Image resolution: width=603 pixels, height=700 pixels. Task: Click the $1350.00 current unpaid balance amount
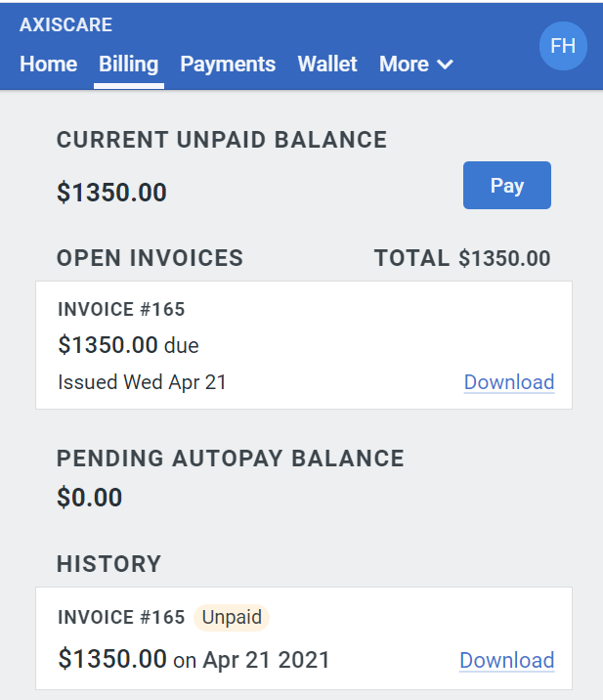pos(111,193)
